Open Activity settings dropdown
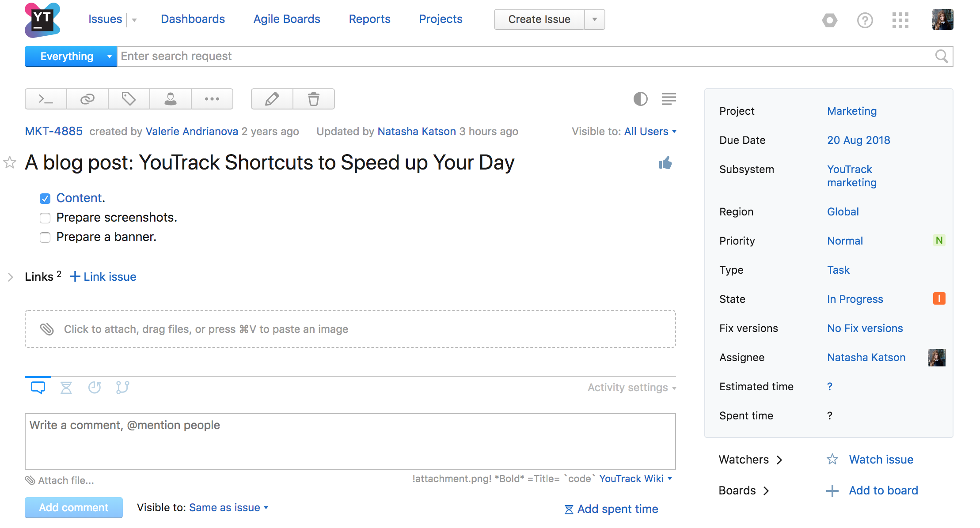 [x=632, y=388]
